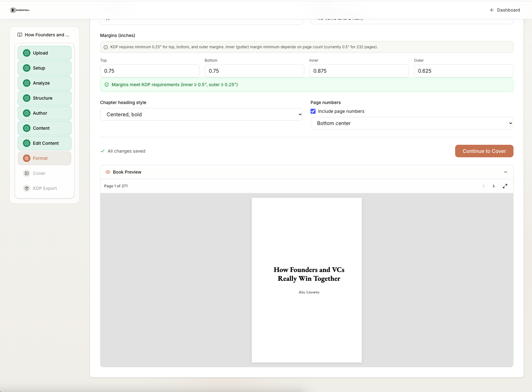Click the Bottom margin input field

(x=254, y=71)
